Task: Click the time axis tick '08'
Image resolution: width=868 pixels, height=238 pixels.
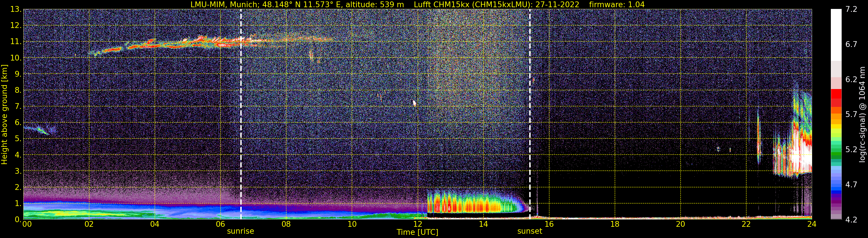Action: (286, 224)
